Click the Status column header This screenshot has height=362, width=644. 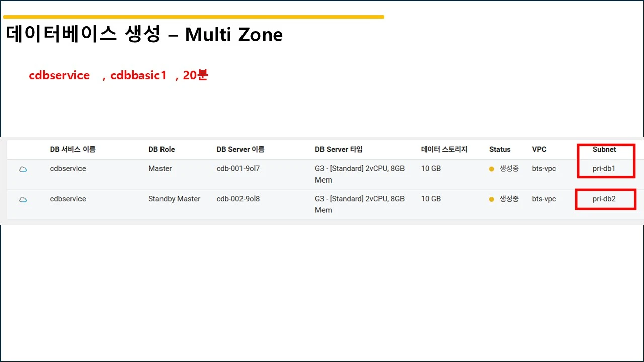[x=500, y=149]
